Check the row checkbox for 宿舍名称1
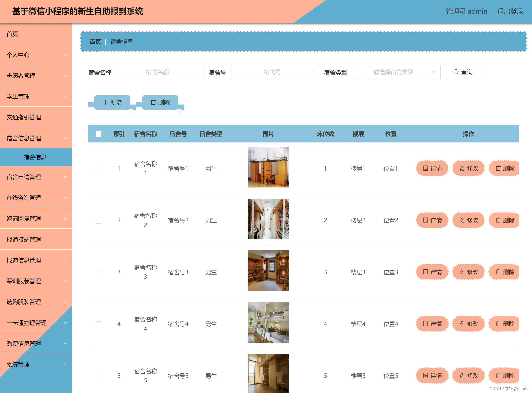 [x=98, y=169]
